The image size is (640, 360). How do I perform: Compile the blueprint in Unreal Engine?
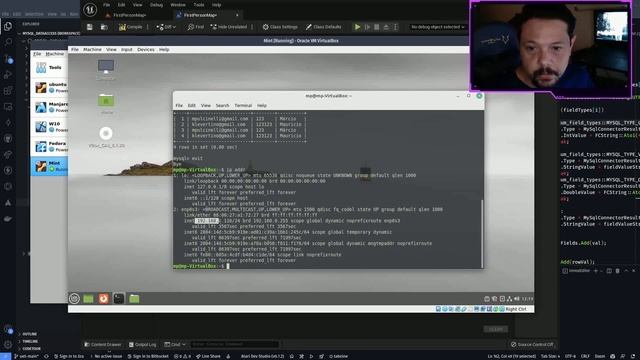(x=130, y=27)
